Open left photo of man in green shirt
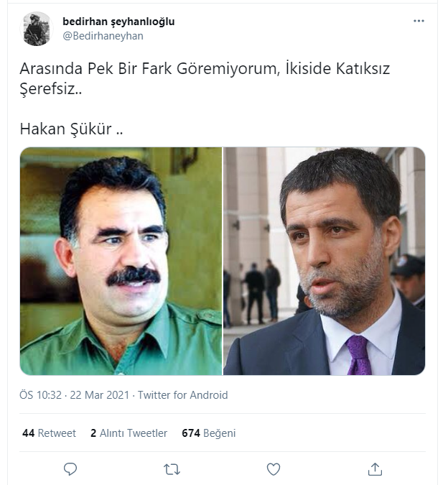The width and height of the screenshot is (448, 485). (121, 261)
